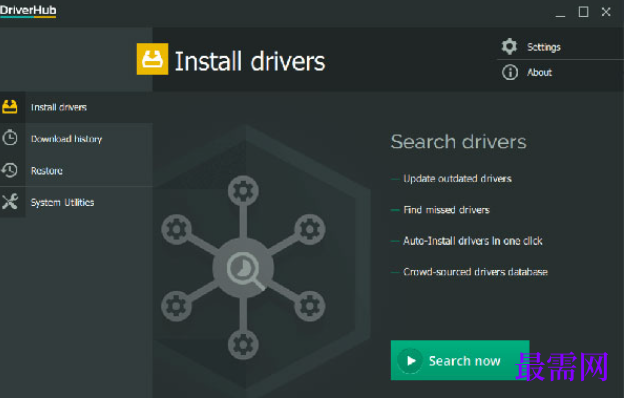Open the Install drivers menu item
627x398 pixels.
coord(76,107)
